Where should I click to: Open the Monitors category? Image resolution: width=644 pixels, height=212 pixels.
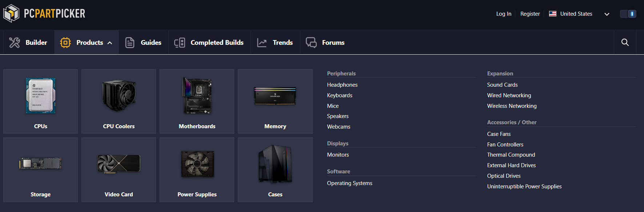coord(338,155)
